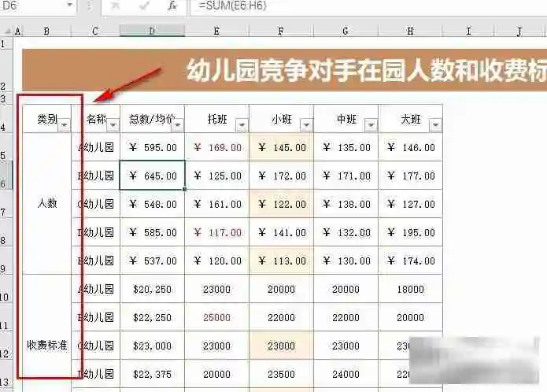The image size is (547, 392).
Task: Select cell $20,250
Action: [152, 289]
